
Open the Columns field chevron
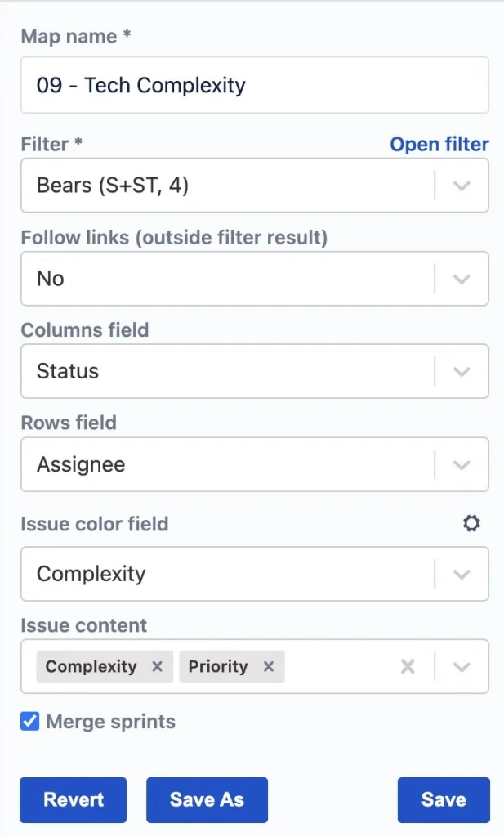tap(462, 372)
